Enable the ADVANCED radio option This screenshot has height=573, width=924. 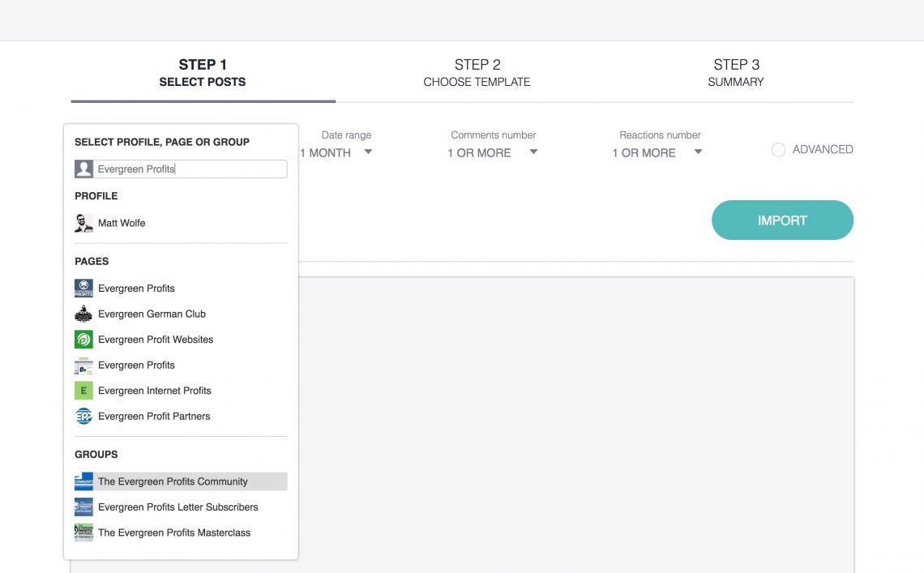point(778,150)
